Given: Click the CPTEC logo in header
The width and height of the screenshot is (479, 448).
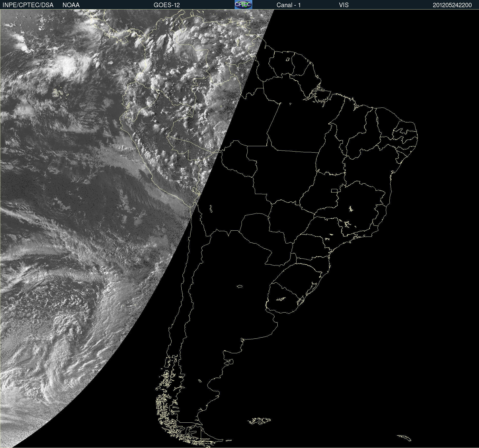Looking at the screenshot, I should (243, 5).
